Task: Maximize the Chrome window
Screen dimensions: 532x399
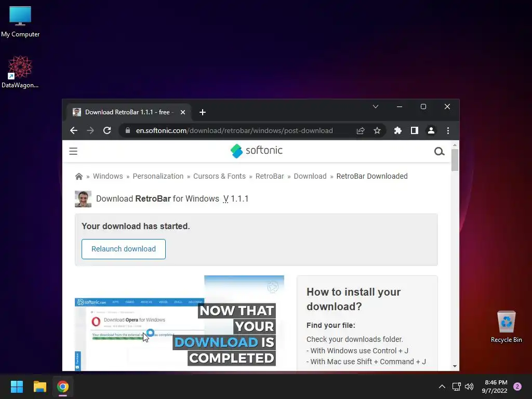Action: (423, 107)
